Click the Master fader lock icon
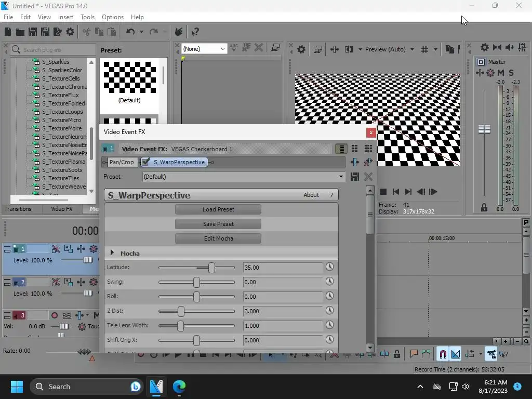 (484, 208)
